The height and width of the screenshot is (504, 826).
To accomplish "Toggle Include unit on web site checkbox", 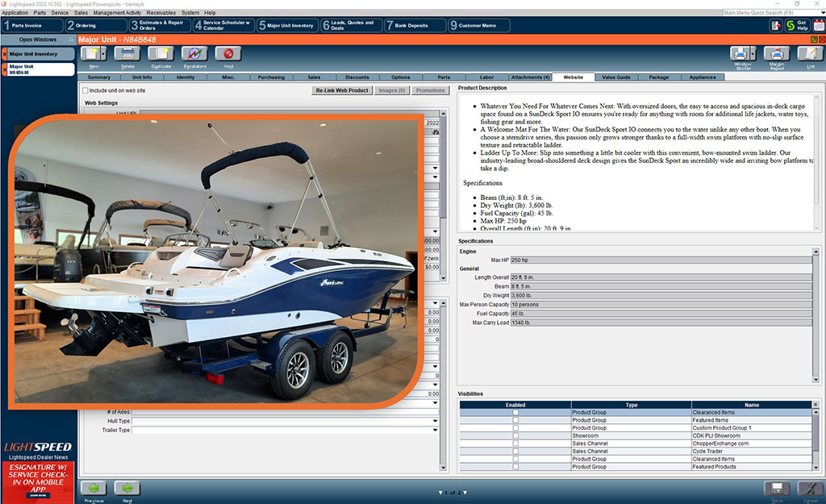I will (x=86, y=90).
